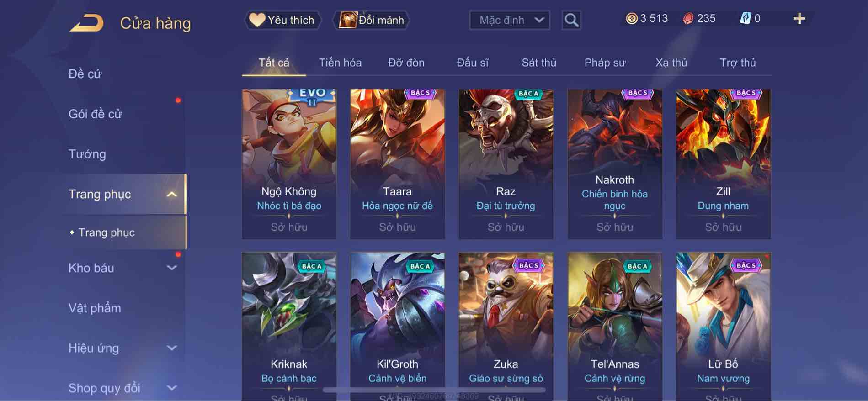Viewport: 868px width, 401px height.
Task: Open the Mặc định sort dropdown
Action: (x=510, y=20)
